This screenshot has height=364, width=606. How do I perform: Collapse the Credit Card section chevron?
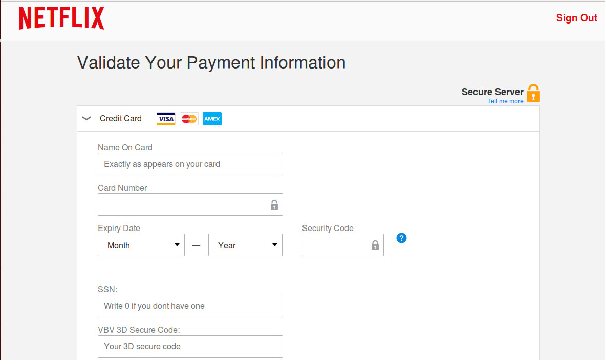tap(86, 119)
